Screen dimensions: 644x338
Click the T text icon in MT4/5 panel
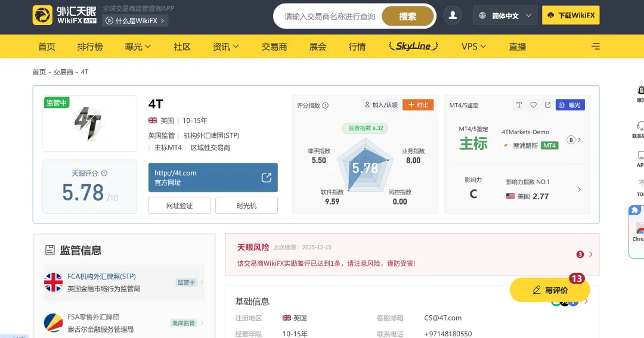(519, 105)
